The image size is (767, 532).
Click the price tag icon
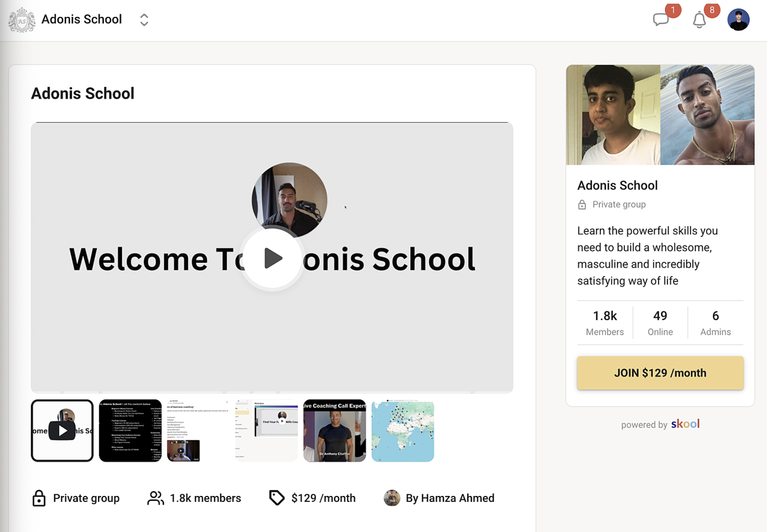[x=276, y=498]
